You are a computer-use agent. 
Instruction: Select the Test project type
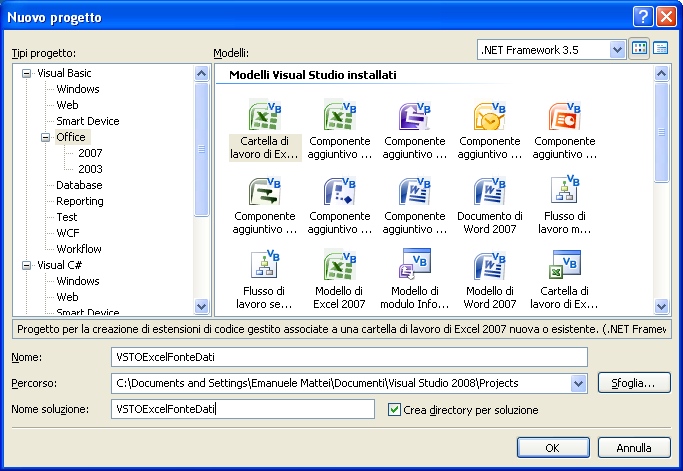click(x=67, y=217)
